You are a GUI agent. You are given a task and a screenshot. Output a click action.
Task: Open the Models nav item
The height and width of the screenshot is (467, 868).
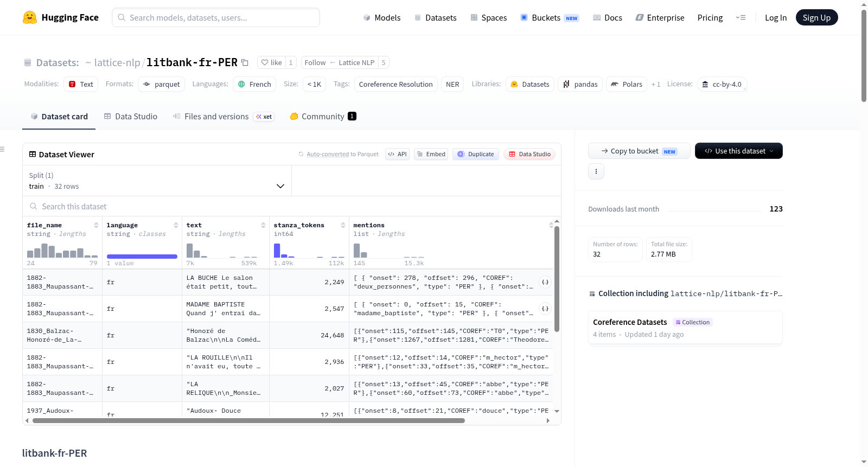point(382,17)
